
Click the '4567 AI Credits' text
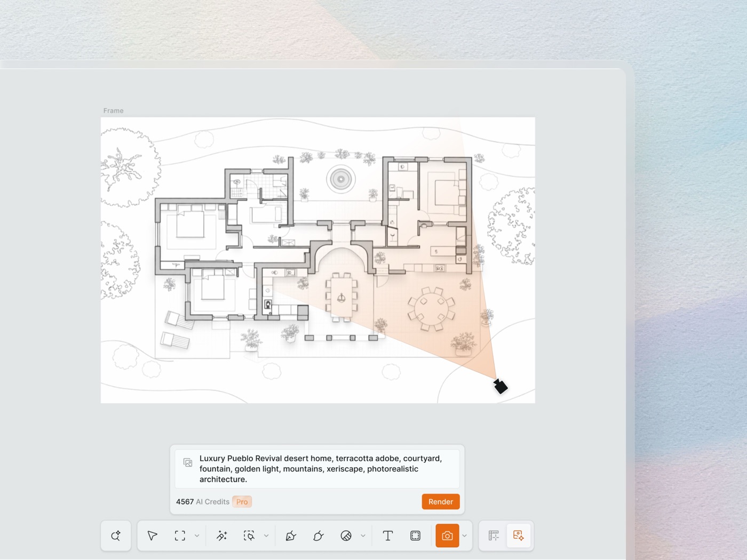[203, 502]
